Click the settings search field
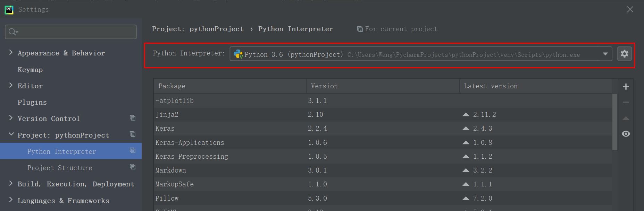The image size is (644, 211). (71, 32)
